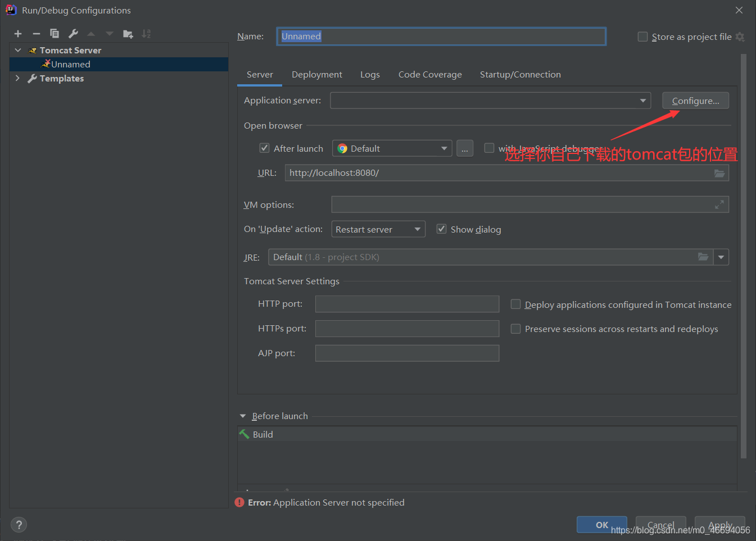This screenshot has width=756, height=541.
Task: Select the Build task in Before launch list
Action: [487, 434]
